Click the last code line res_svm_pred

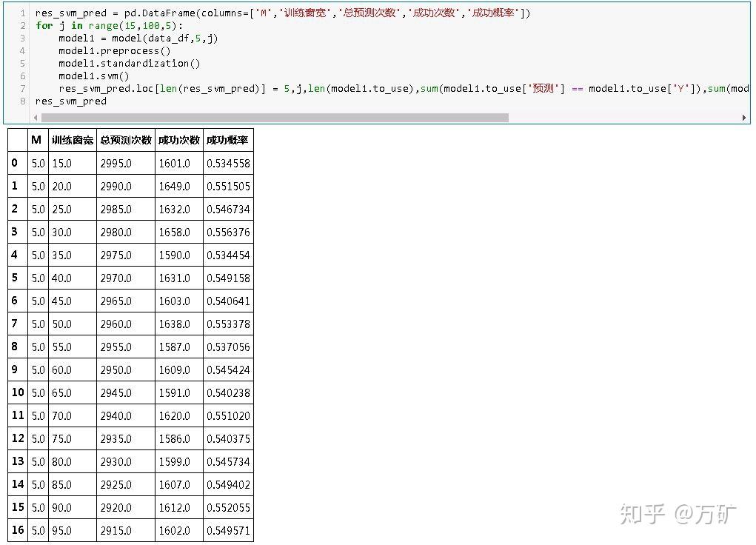[71, 101]
